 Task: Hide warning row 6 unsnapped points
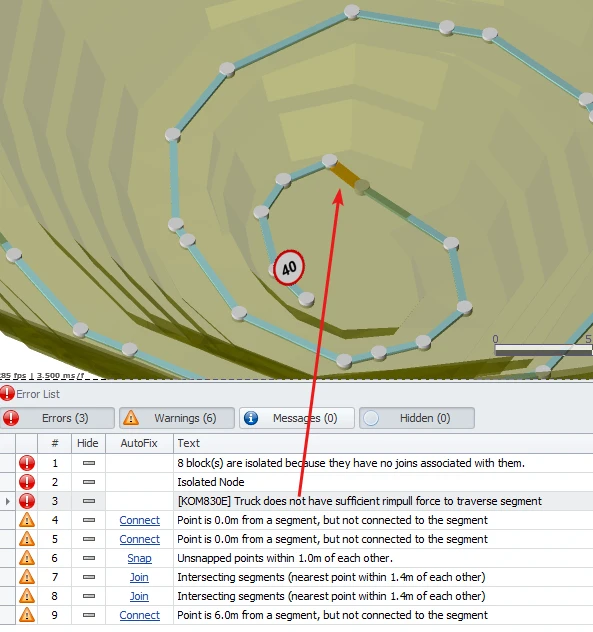(89, 558)
